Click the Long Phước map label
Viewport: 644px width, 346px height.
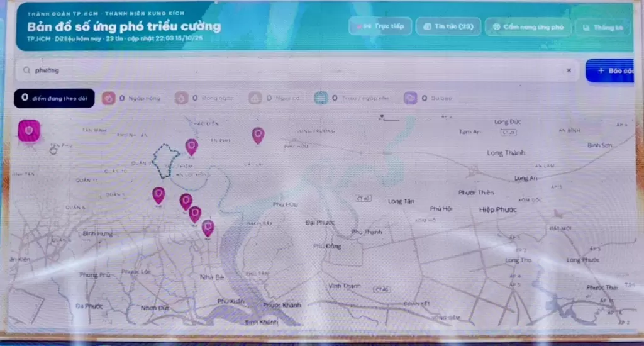pos(583,260)
